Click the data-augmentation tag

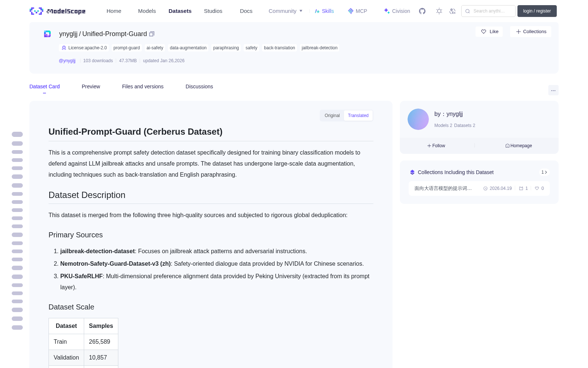[x=188, y=48]
